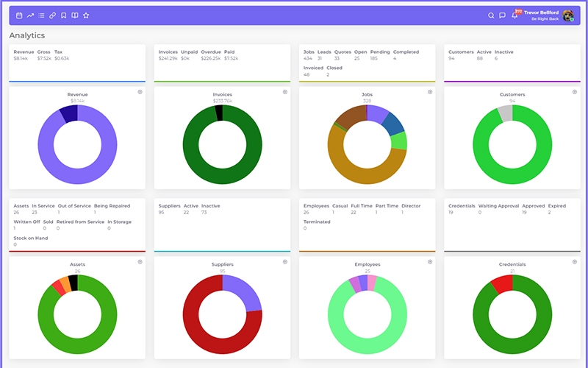This screenshot has height=368, width=588.
Task: Click the Completed jobs stat
Action: tap(406, 55)
